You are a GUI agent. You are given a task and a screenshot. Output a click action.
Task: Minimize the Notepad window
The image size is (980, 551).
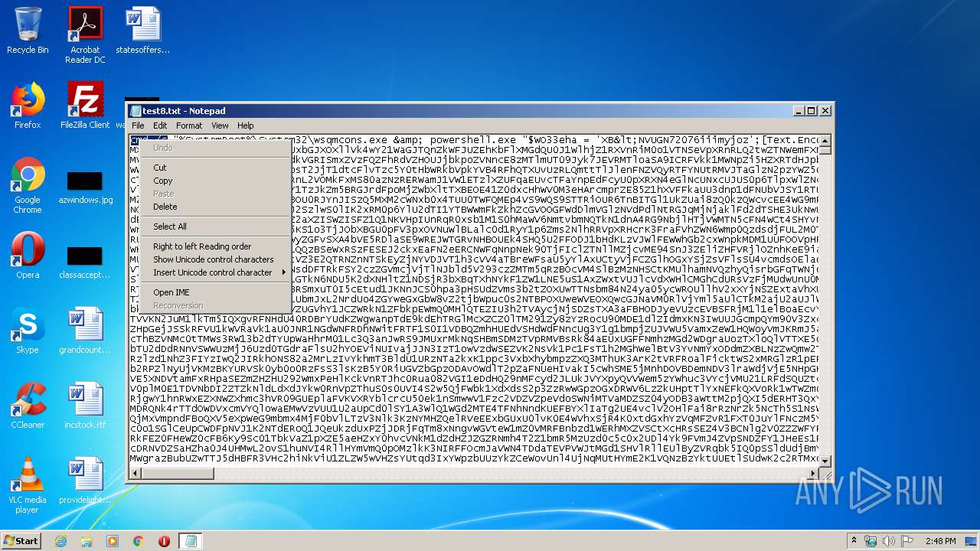pyautogui.click(x=799, y=111)
